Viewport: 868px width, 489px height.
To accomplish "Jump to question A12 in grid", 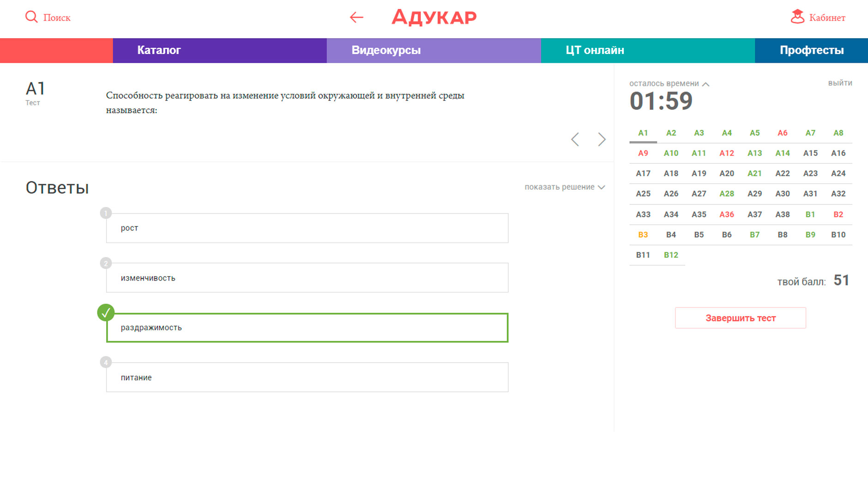I will coord(726,153).
